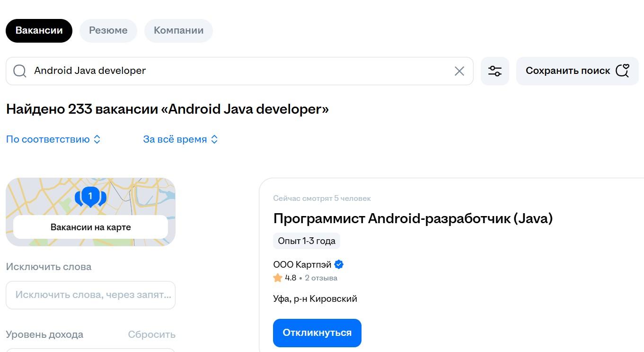644x352 pixels.
Task: Click the blue verified badge beside ООО Картпэй
Action: pos(339,264)
